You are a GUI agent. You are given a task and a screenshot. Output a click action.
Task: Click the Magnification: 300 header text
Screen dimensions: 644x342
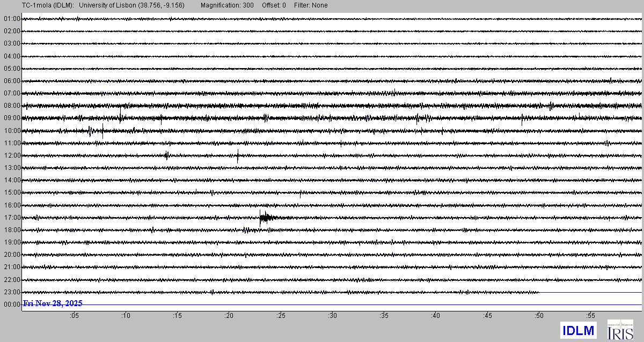(227, 5)
